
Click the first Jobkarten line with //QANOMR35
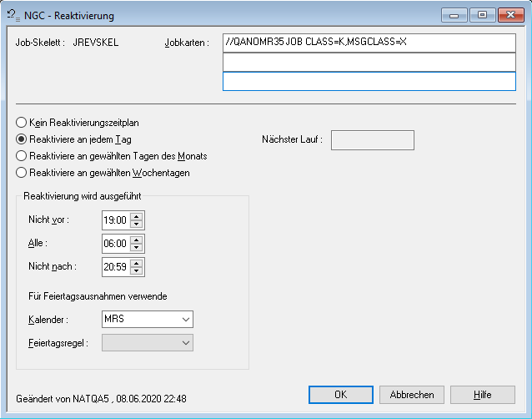pyautogui.click(x=369, y=43)
